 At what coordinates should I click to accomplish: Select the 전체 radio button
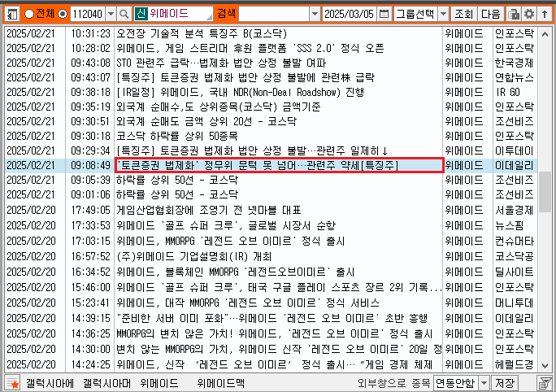click(29, 14)
